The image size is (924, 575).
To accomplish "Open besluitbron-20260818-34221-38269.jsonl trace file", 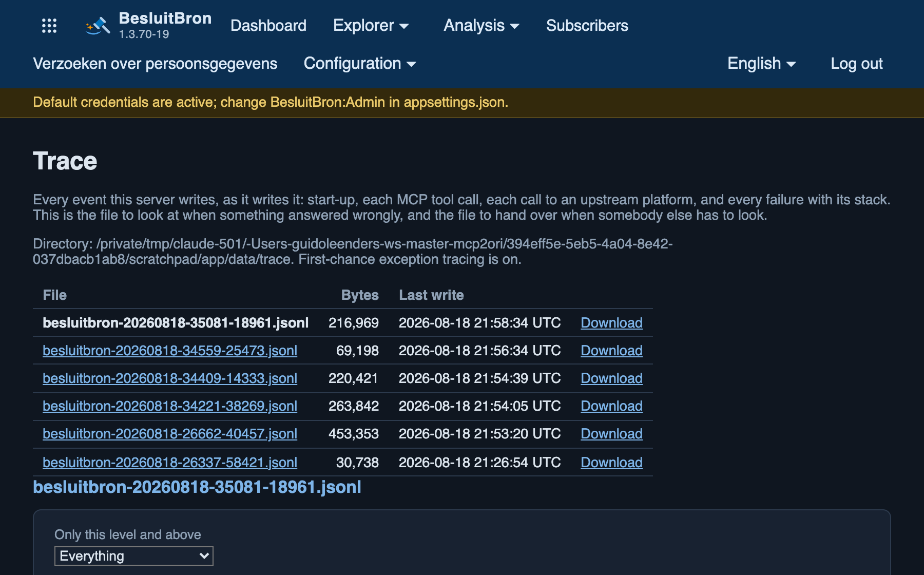I will click(170, 406).
